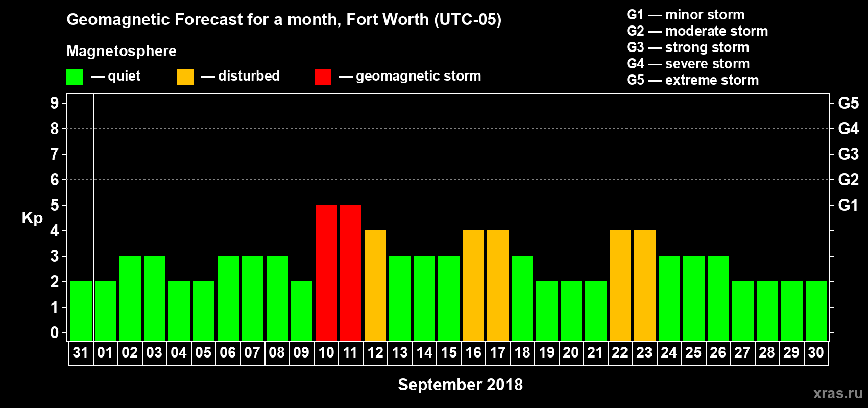This screenshot has height=408, width=868.
Task: Click the 'G4 — severe storm' legend line
Action: click(x=688, y=64)
